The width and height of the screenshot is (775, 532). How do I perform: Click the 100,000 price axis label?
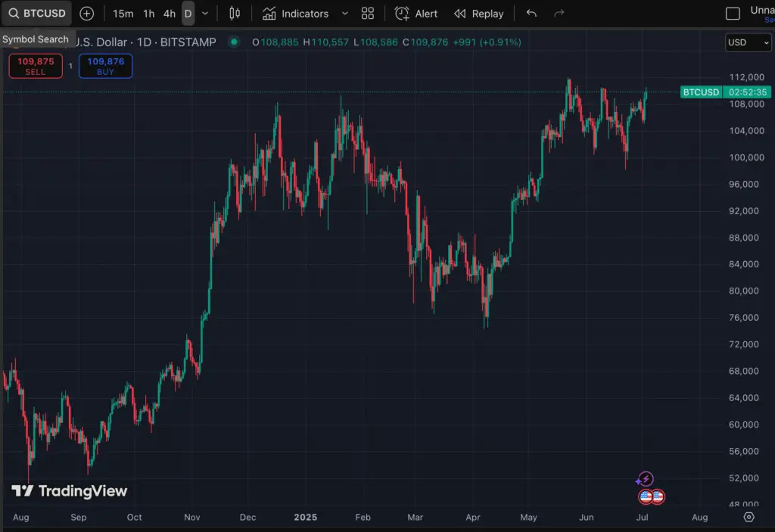tap(746, 157)
